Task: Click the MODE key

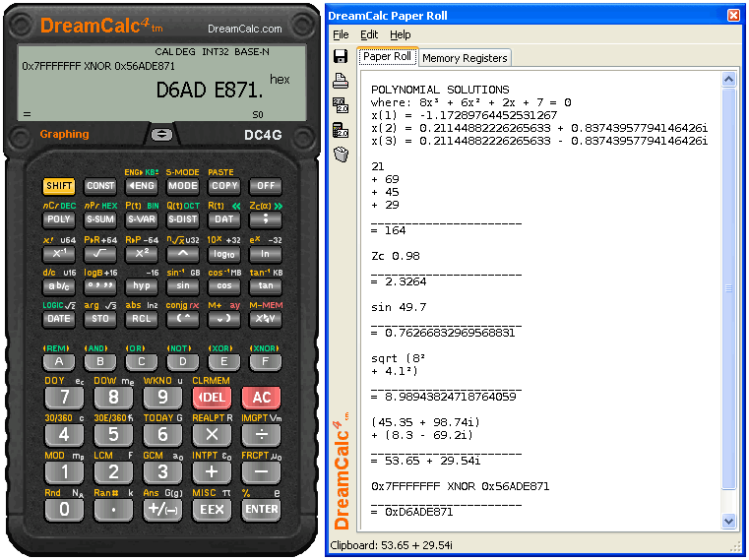Action: pos(183,186)
